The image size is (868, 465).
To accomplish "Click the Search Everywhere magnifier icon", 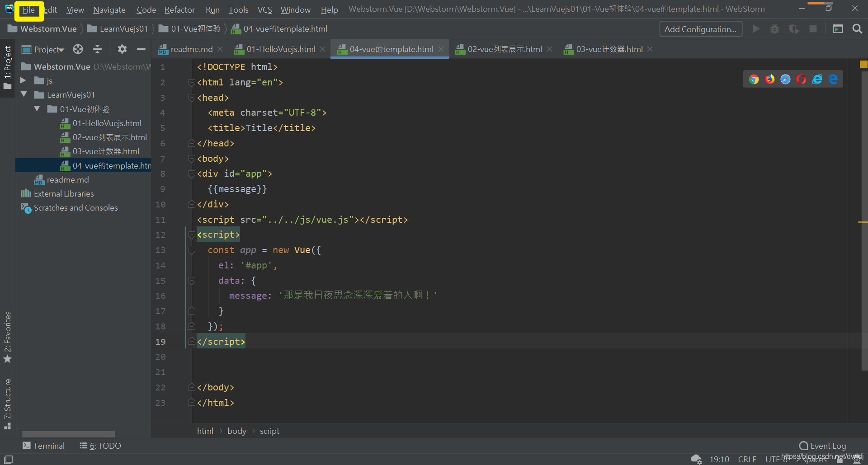I will [x=857, y=29].
